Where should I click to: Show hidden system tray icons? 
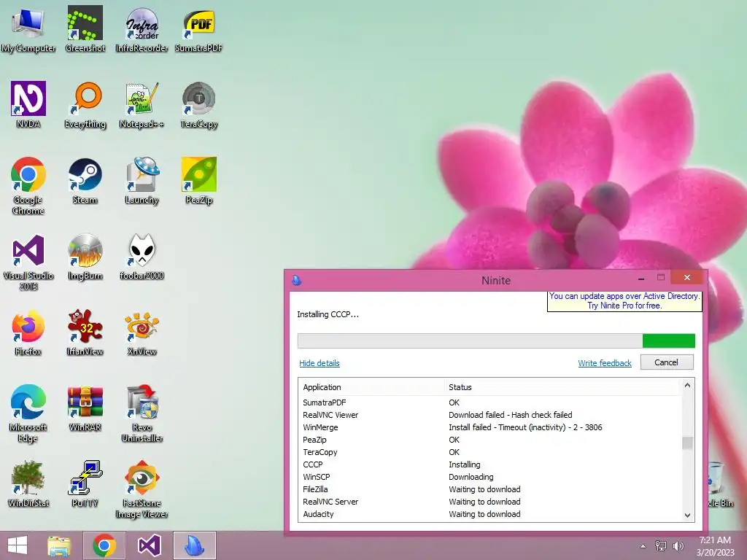[x=643, y=546]
